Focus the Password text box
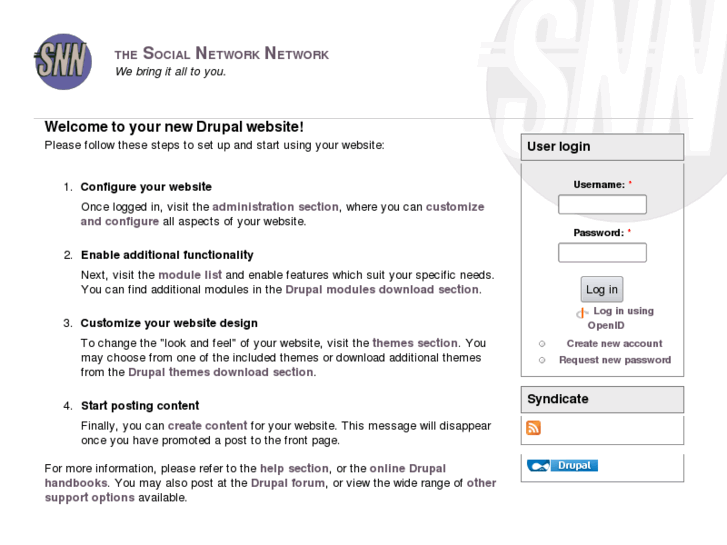 click(x=602, y=253)
